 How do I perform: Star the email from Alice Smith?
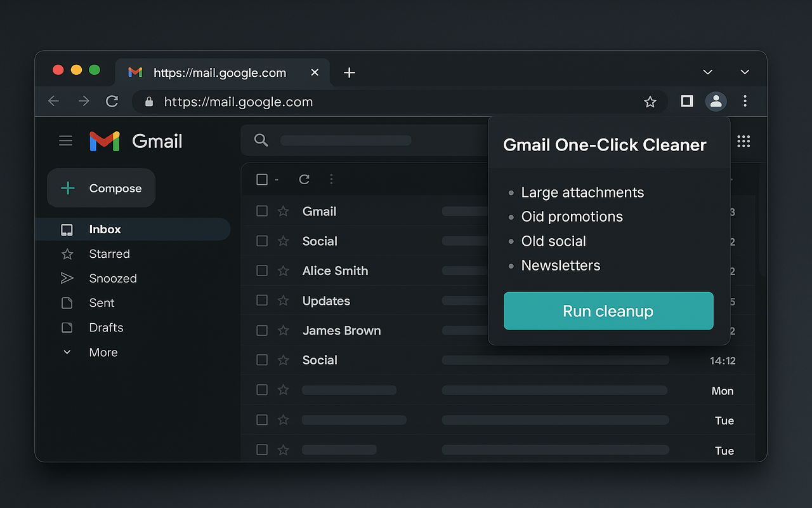(x=283, y=271)
